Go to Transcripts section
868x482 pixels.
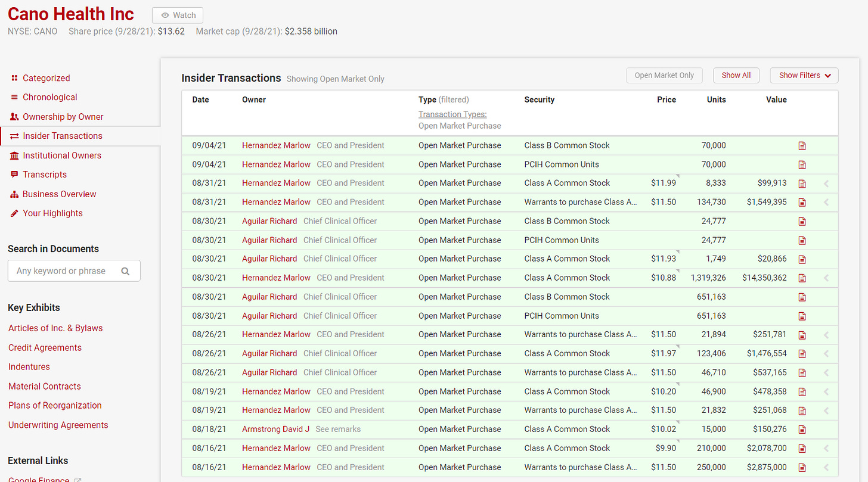[x=45, y=175]
